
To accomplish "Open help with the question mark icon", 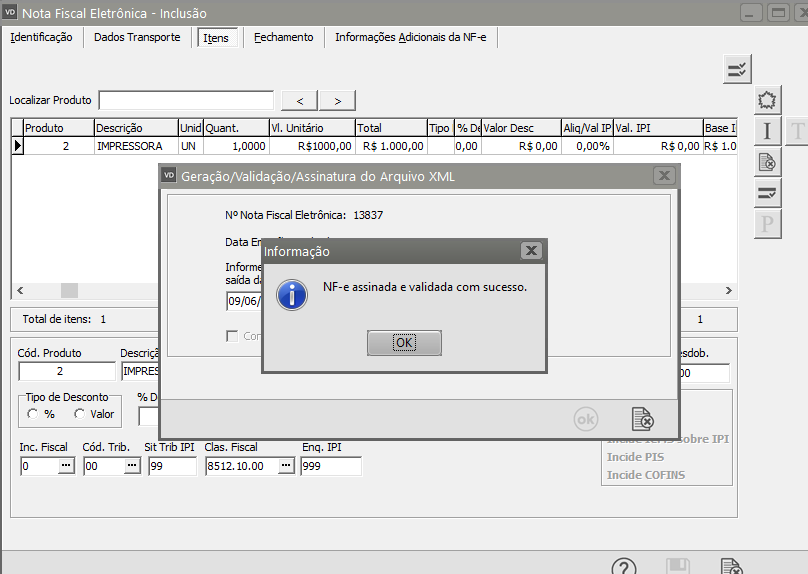I will [x=624, y=567].
